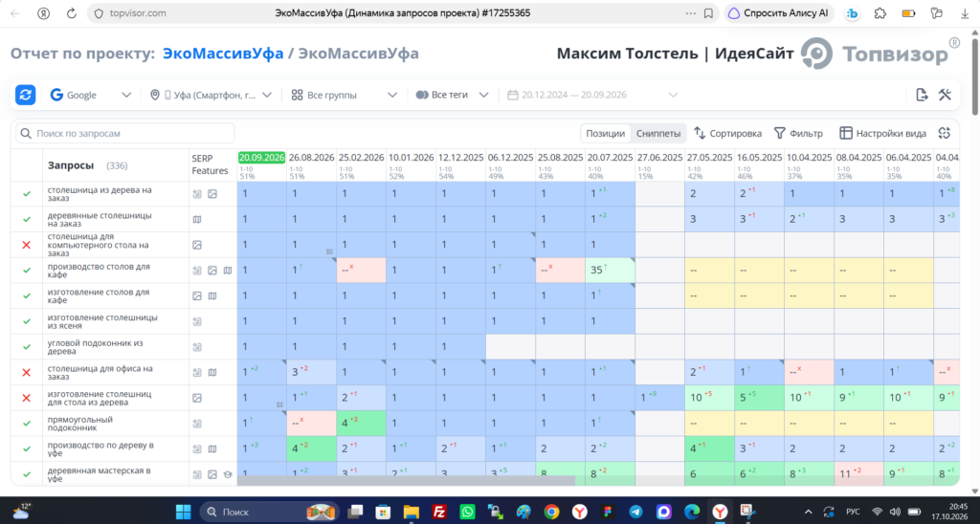Toggle green checkmark for 'столешница из дерева на заказ'
This screenshot has width=980, height=524.
[x=26, y=193]
